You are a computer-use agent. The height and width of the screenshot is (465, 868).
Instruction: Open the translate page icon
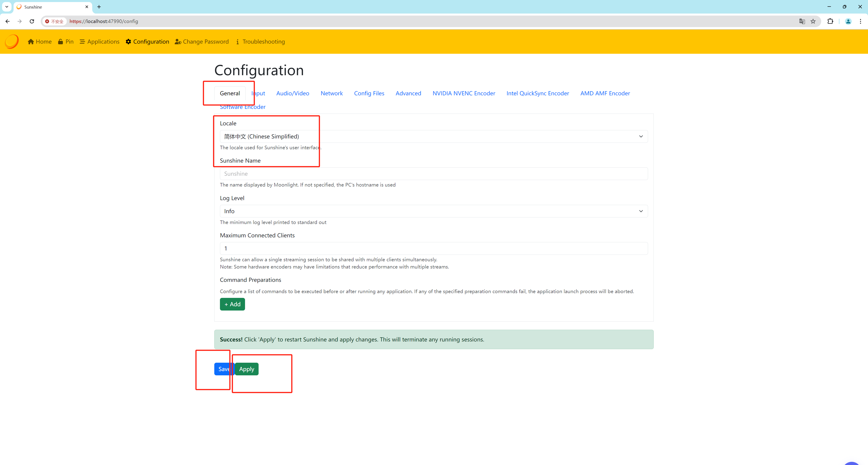tap(802, 21)
